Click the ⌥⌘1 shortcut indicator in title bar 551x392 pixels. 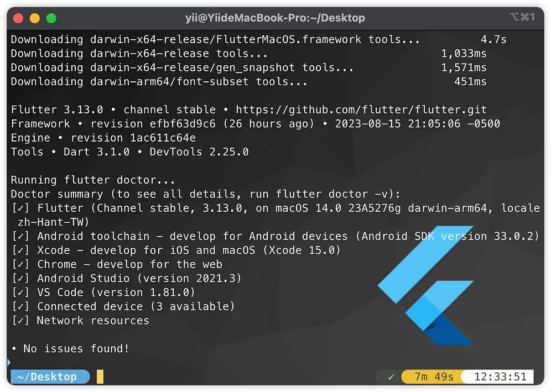click(523, 17)
